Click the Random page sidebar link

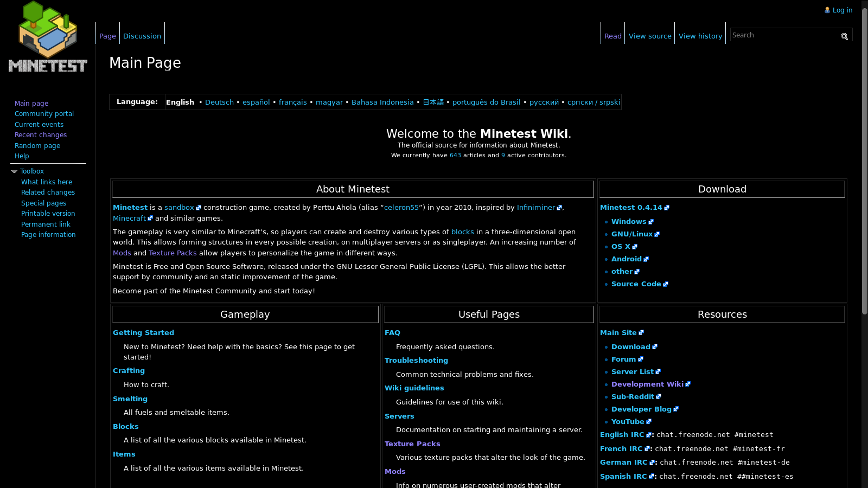[x=37, y=145]
